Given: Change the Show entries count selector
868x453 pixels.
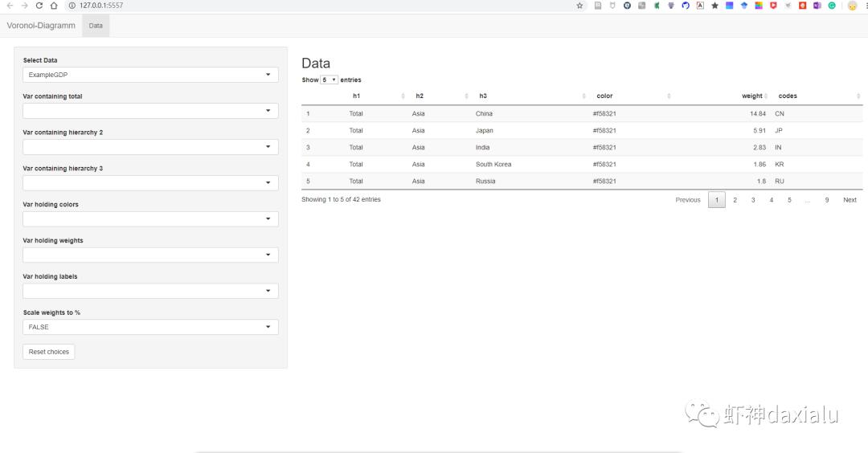Looking at the screenshot, I should [x=329, y=80].
